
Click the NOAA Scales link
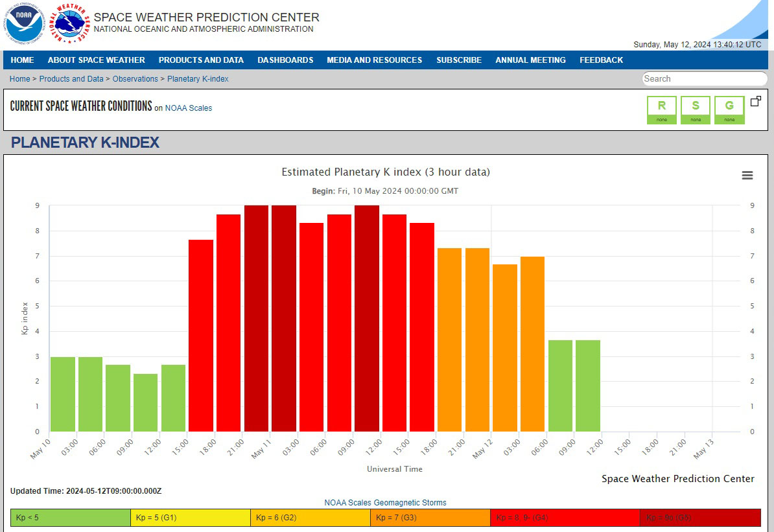tap(188, 108)
